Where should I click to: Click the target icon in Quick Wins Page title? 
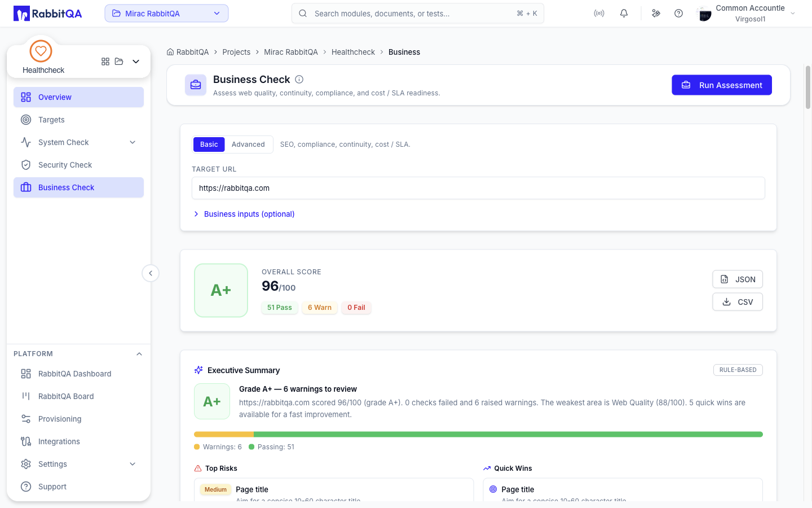[x=493, y=489]
